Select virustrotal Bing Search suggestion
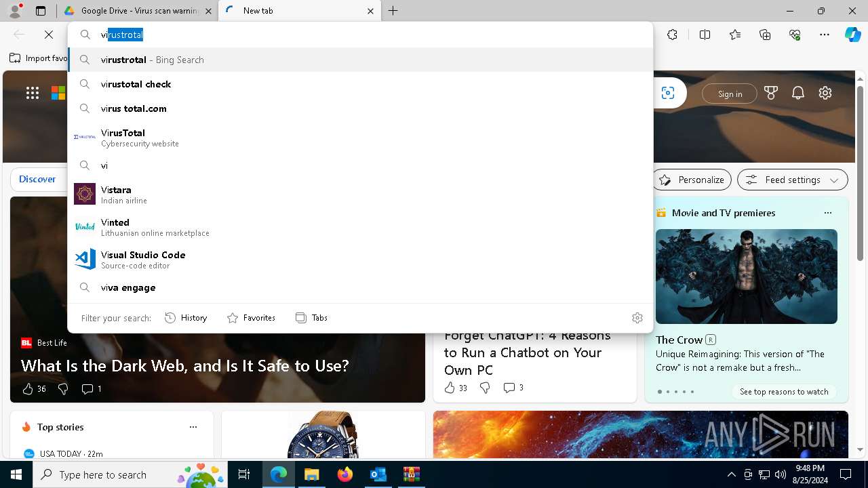 (x=360, y=60)
